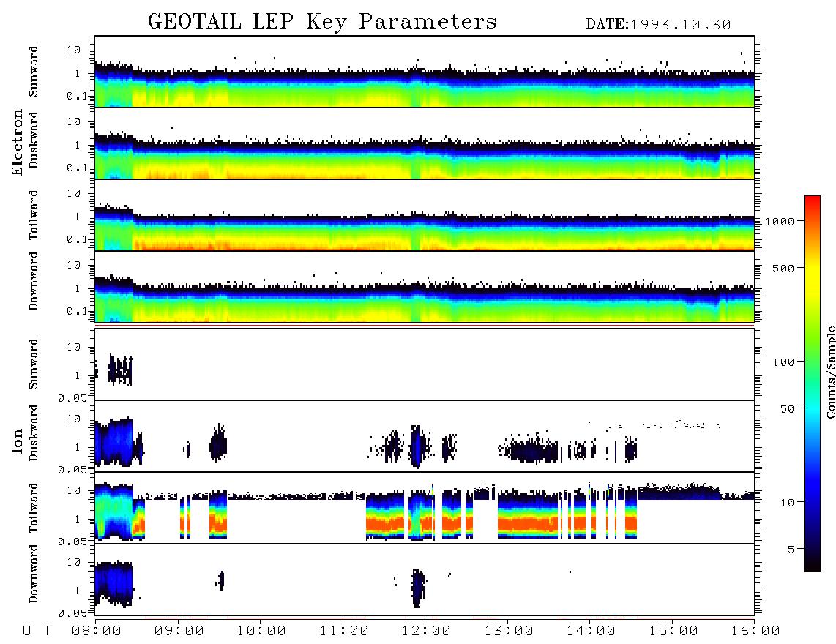Click inside the Electron Tailward spectrogram
The width and height of the screenshot is (836, 644).
pyautogui.click(x=425, y=215)
